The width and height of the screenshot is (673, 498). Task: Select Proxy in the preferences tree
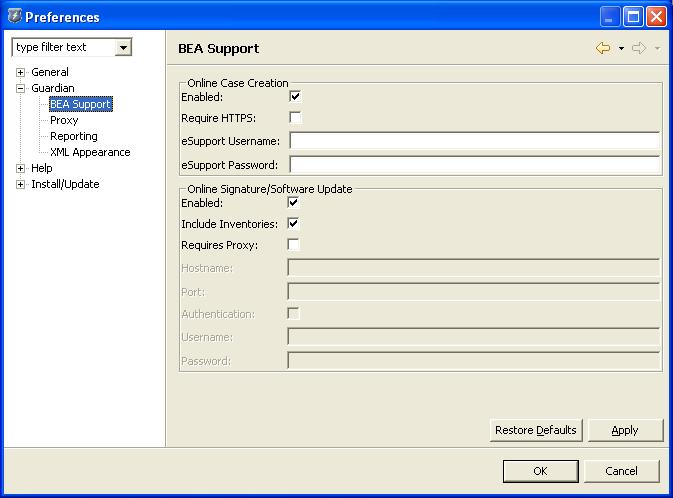tap(64, 120)
